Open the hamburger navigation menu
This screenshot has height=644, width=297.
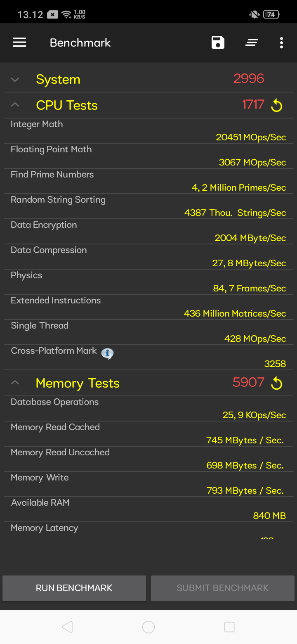point(19,43)
